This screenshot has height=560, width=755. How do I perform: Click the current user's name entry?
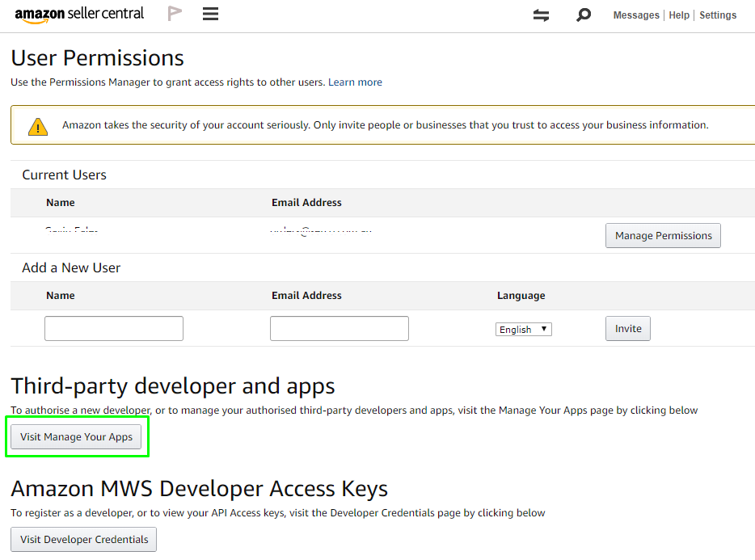coord(72,230)
